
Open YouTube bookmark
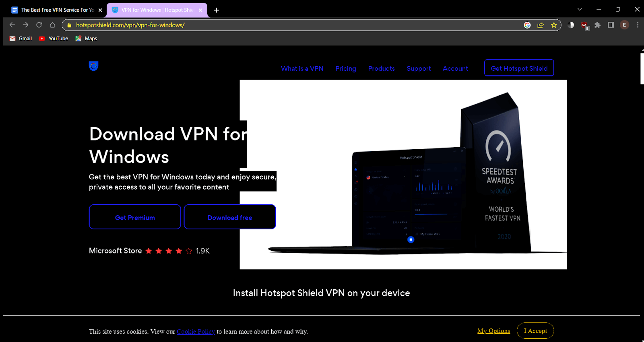pos(54,39)
